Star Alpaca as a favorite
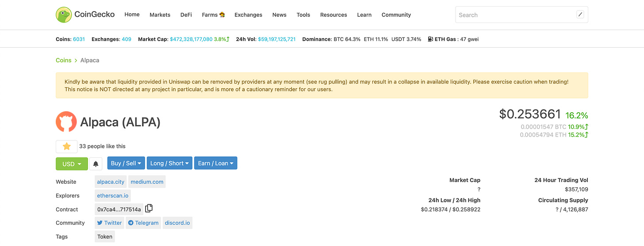This screenshot has width=644, height=246. [x=67, y=146]
